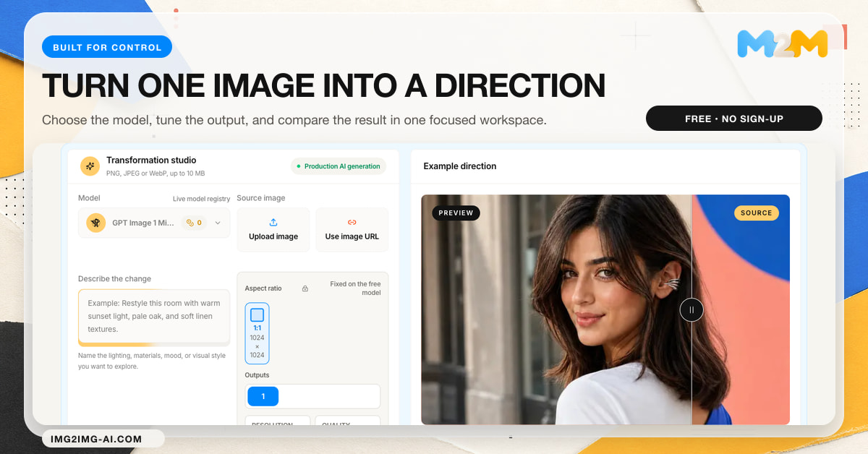Viewport: 868px width, 454px height.
Task: Click the comparison slider handle on preview image
Action: pyautogui.click(x=692, y=309)
